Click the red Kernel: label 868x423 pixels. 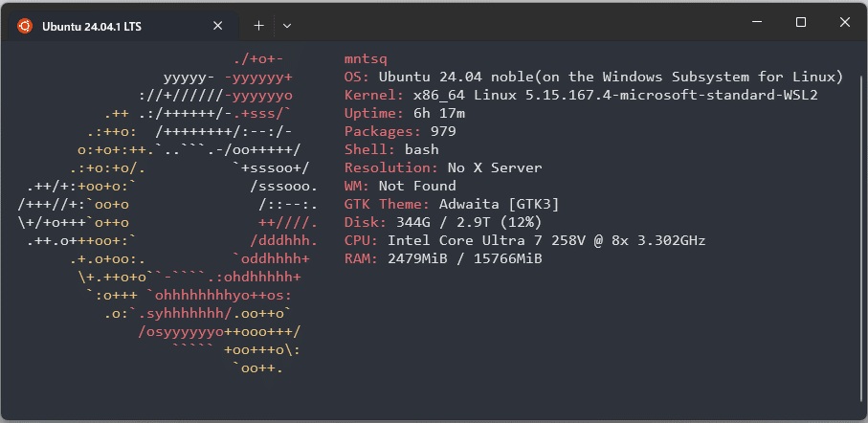(x=374, y=96)
